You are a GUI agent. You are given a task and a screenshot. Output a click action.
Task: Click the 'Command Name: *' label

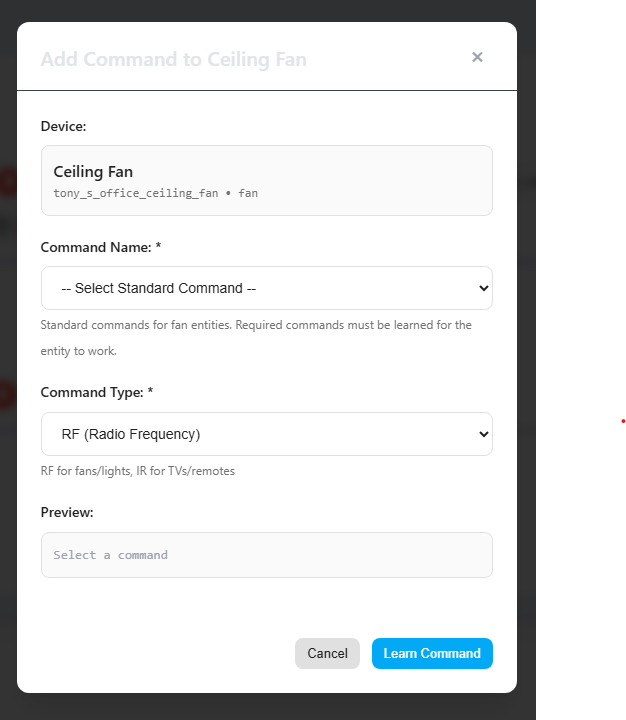(101, 247)
